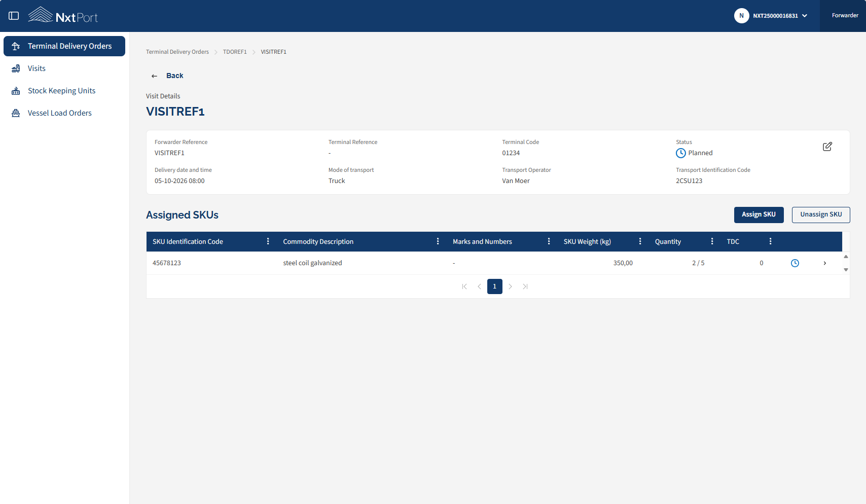
Task: Open TDOREF1 breadcrumb link
Action: tap(235, 52)
